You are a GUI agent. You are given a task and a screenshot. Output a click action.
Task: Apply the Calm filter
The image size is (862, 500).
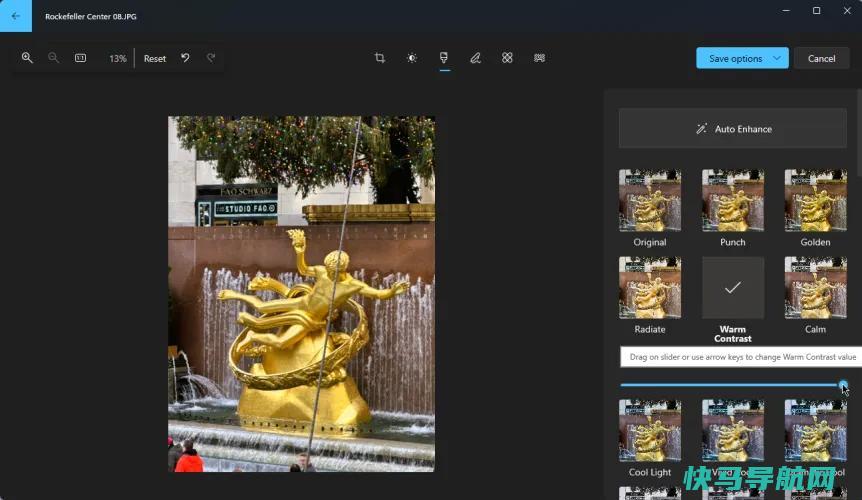pos(815,287)
